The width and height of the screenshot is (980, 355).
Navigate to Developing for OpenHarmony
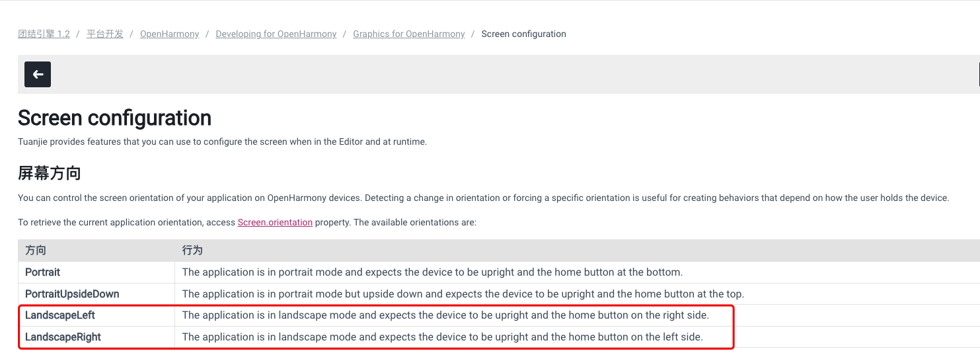(x=276, y=34)
